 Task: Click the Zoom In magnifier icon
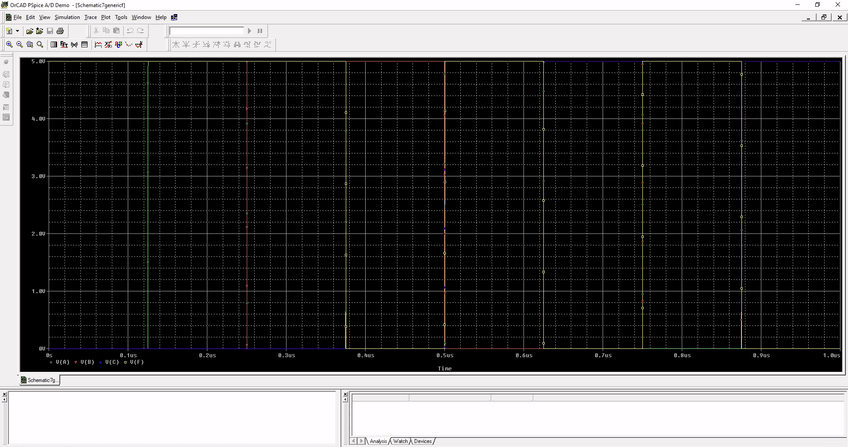point(9,45)
